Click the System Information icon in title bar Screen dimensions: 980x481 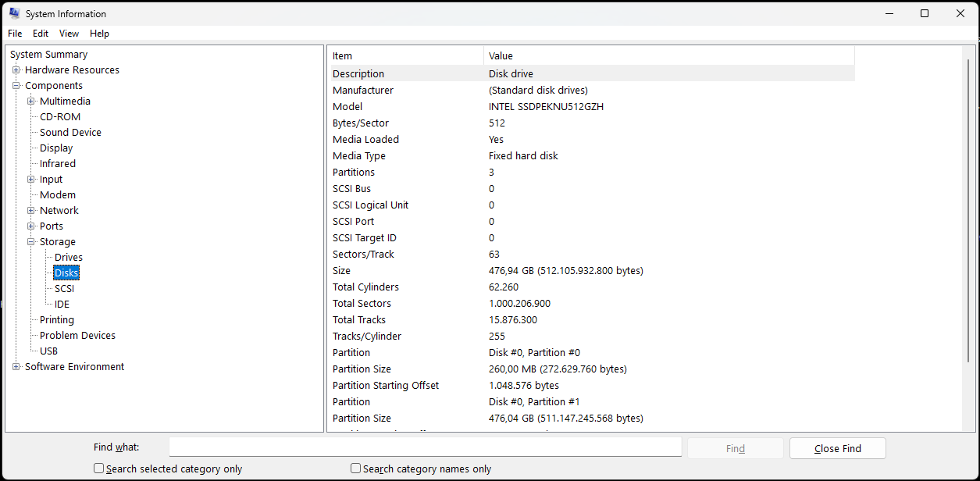(13, 13)
